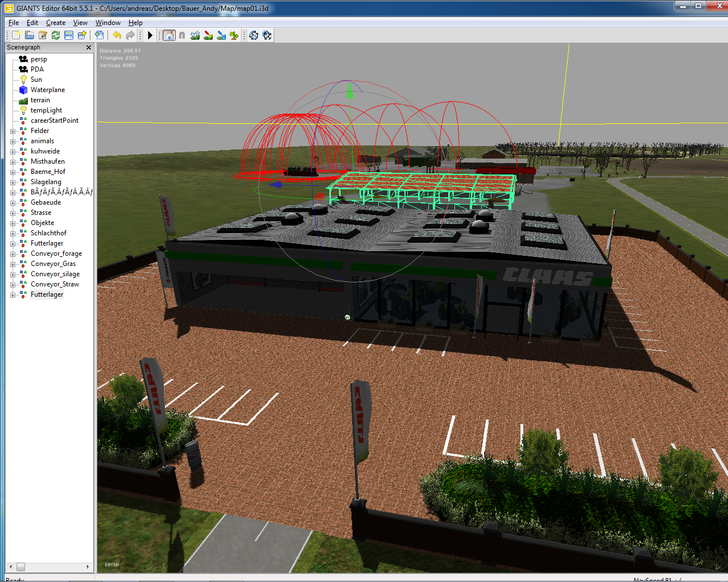Toggle the house-shaped navigation mode button
This screenshot has height=582, width=728.
click(x=169, y=35)
